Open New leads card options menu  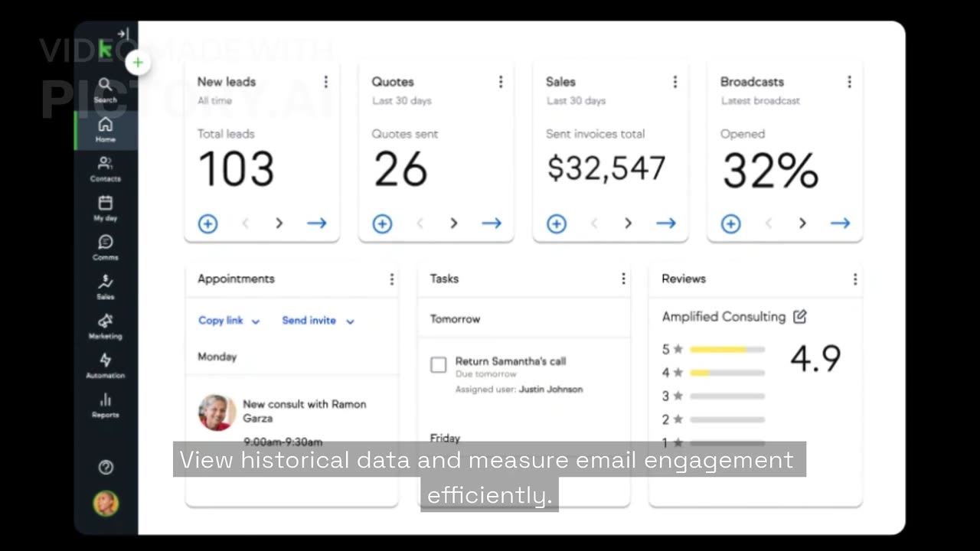pos(326,82)
